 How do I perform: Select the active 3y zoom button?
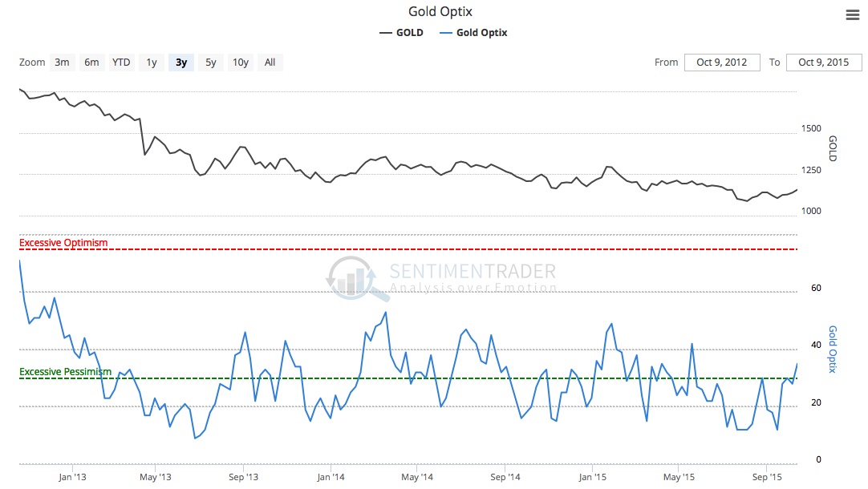pyautogui.click(x=181, y=63)
